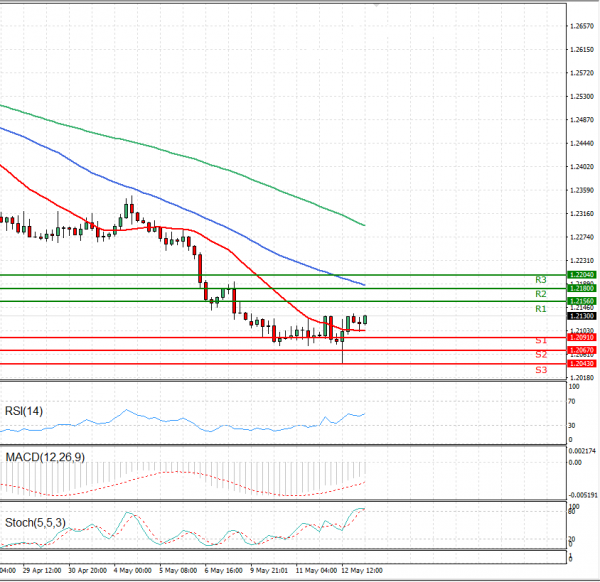Click the Stoch scale value 20
The height and width of the screenshot is (582, 600).
pyautogui.click(x=572, y=539)
